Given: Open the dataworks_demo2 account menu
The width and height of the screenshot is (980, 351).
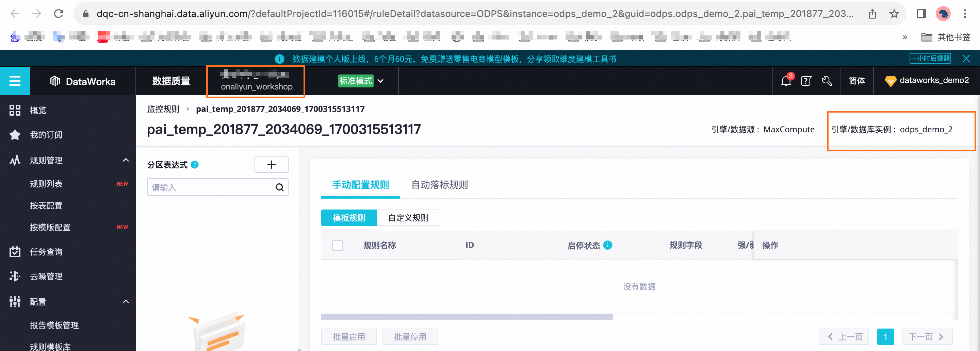Looking at the screenshot, I should 927,81.
